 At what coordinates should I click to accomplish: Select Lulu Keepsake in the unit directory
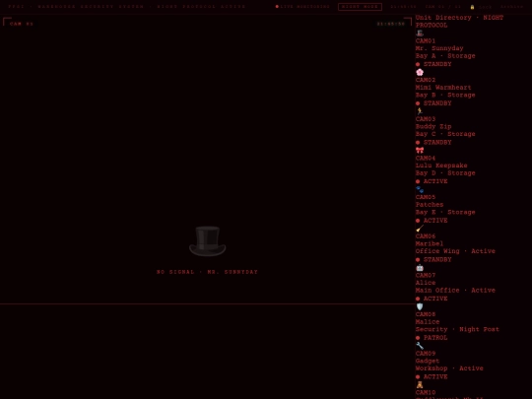click(x=441, y=166)
